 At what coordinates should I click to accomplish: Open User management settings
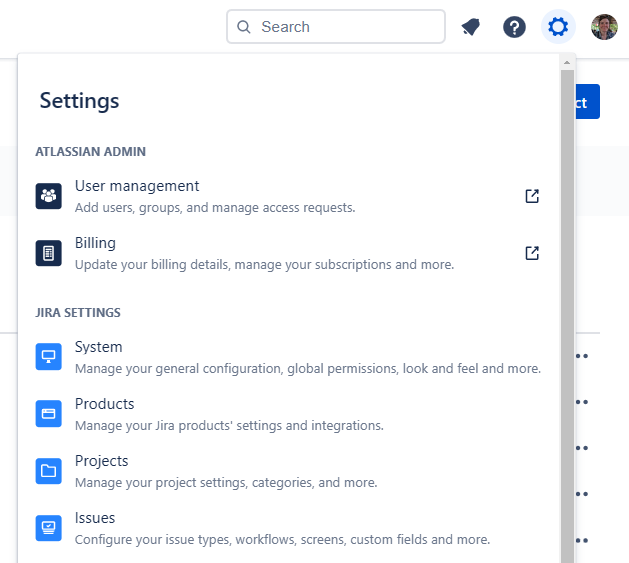288,196
